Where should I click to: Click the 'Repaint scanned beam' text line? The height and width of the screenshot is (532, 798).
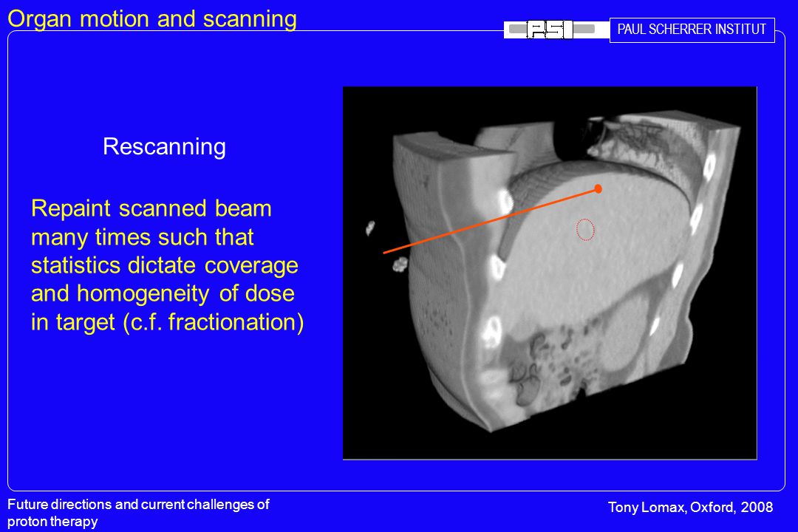[x=151, y=208]
